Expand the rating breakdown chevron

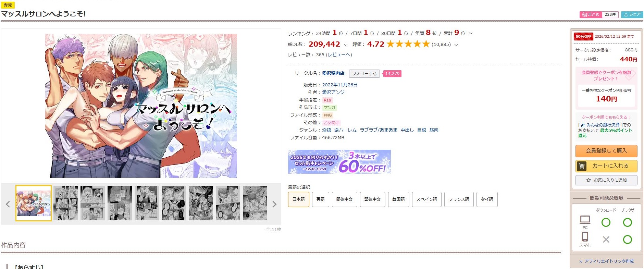click(x=456, y=45)
